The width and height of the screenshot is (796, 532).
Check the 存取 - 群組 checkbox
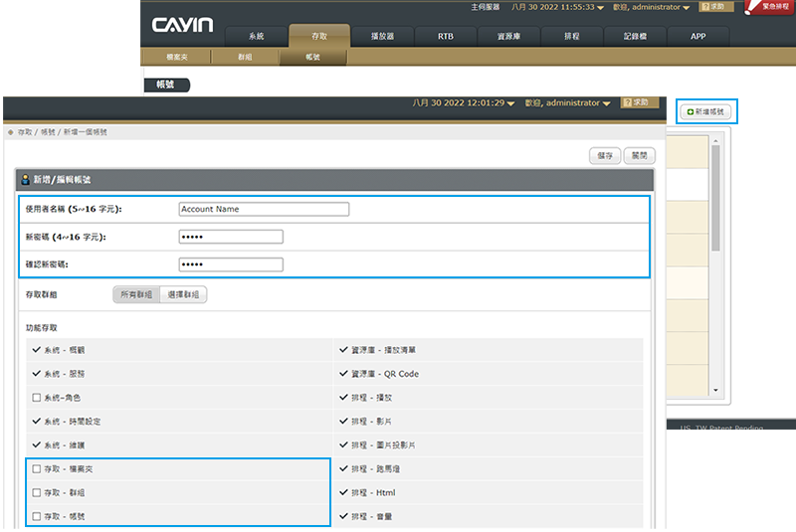(x=37, y=492)
